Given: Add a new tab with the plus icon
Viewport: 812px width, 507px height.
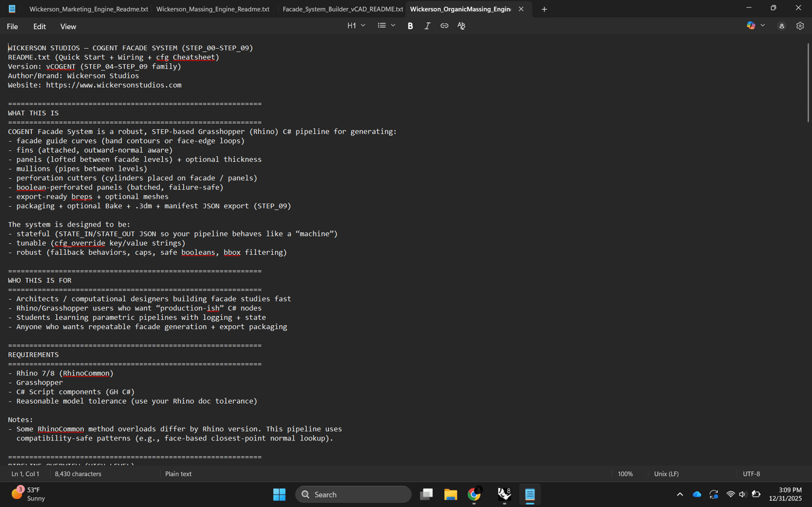Looking at the screenshot, I should 545,9.
